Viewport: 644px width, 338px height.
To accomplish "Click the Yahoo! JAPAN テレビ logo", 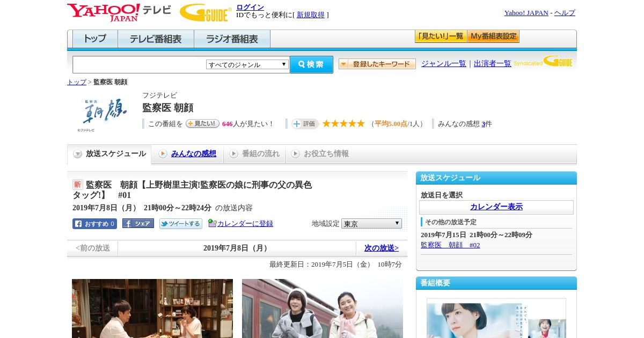I will (x=119, y=12).
